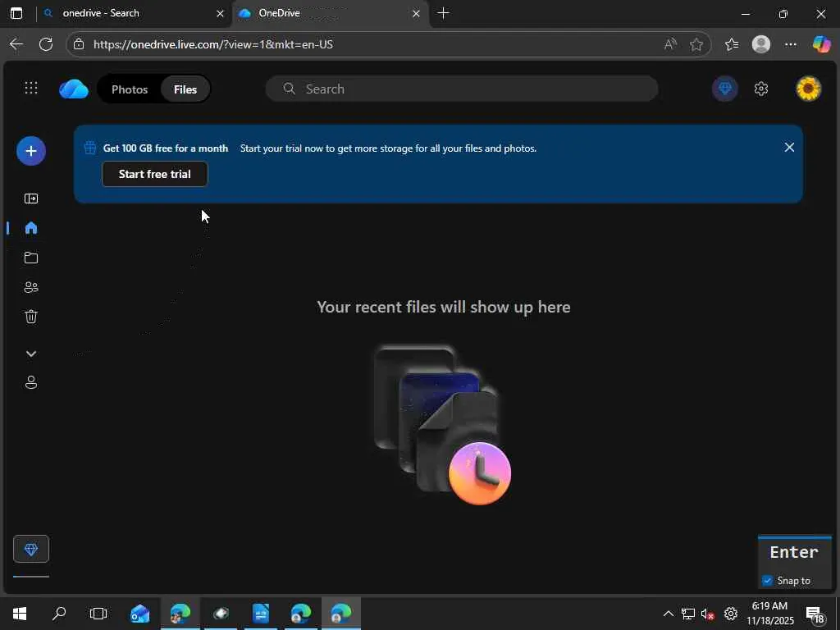
Task: Select the OneDrive browser tab
Action: (x=330, y=13)
